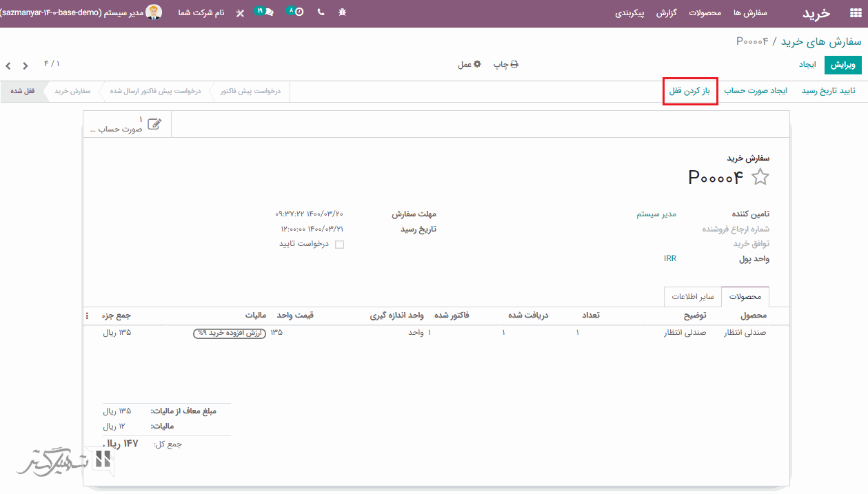Click the phone call icon

(x=321, y=12)
